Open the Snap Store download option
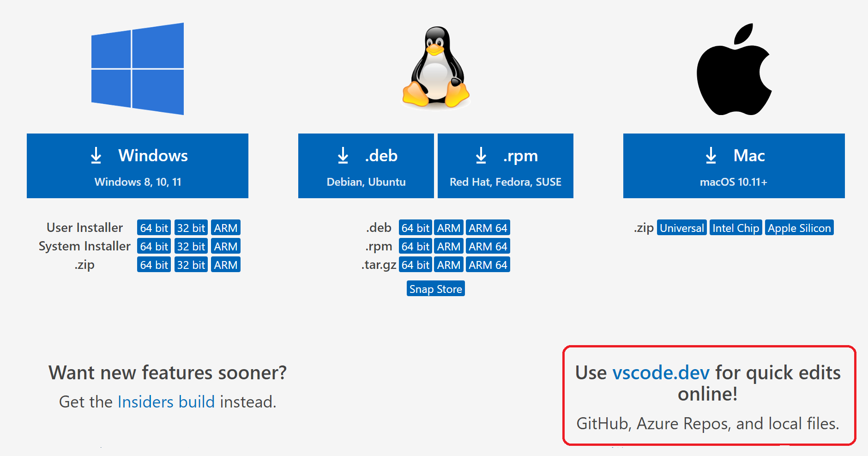 [x=435, y=288]
